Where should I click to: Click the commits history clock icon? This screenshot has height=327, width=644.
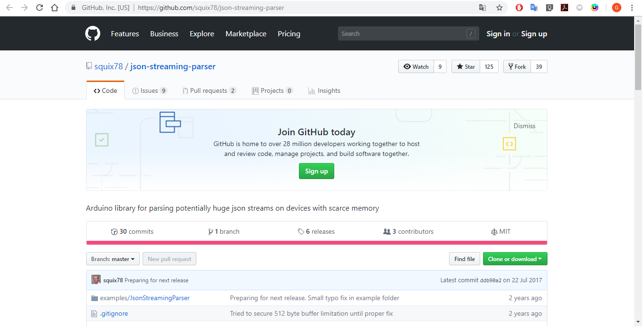[x=114, y=232]
